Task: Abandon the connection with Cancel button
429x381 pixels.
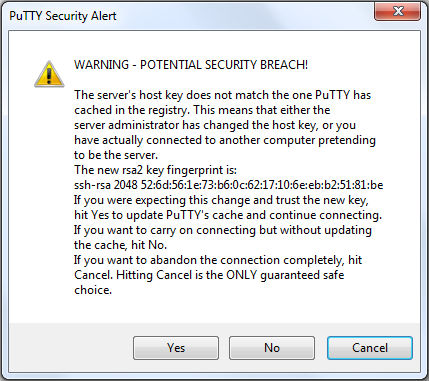Action: (x=370, y=348)
